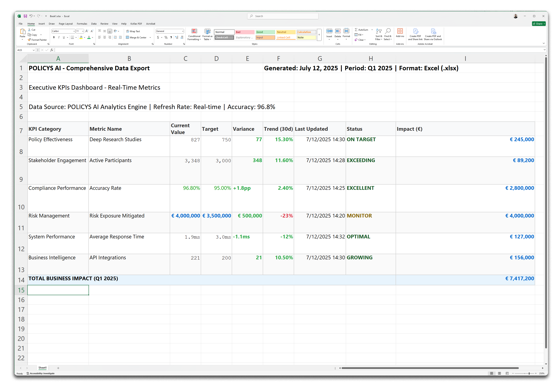Toggle Italic formatting

(59, 37)
